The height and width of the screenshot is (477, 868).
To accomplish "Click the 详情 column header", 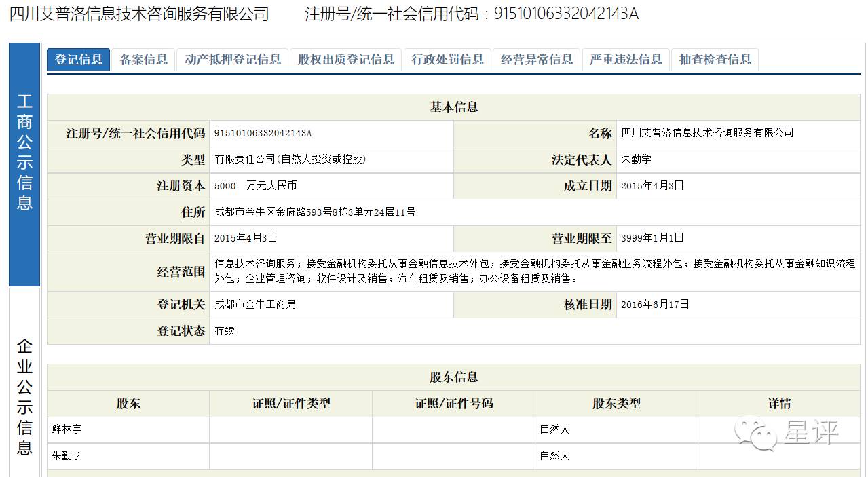I will tap(780, 403).
